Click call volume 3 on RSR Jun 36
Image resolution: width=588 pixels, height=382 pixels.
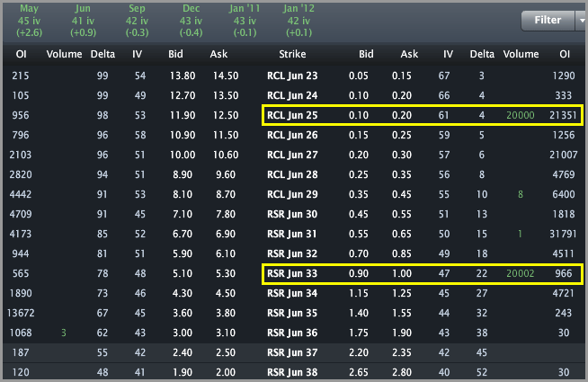tap(64, 333)
